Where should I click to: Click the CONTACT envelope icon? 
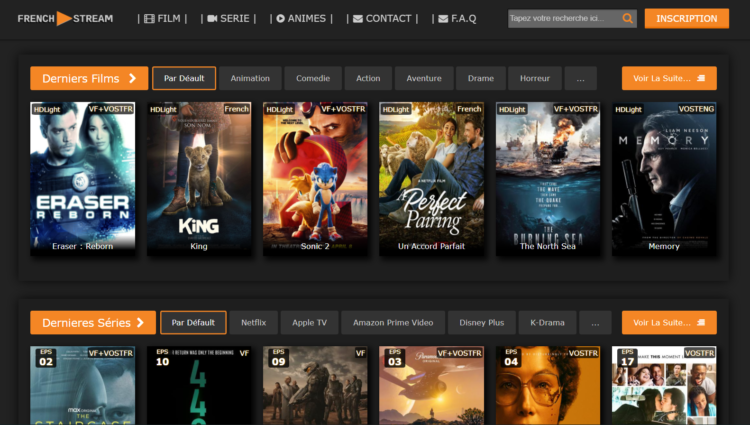point(358,19)
